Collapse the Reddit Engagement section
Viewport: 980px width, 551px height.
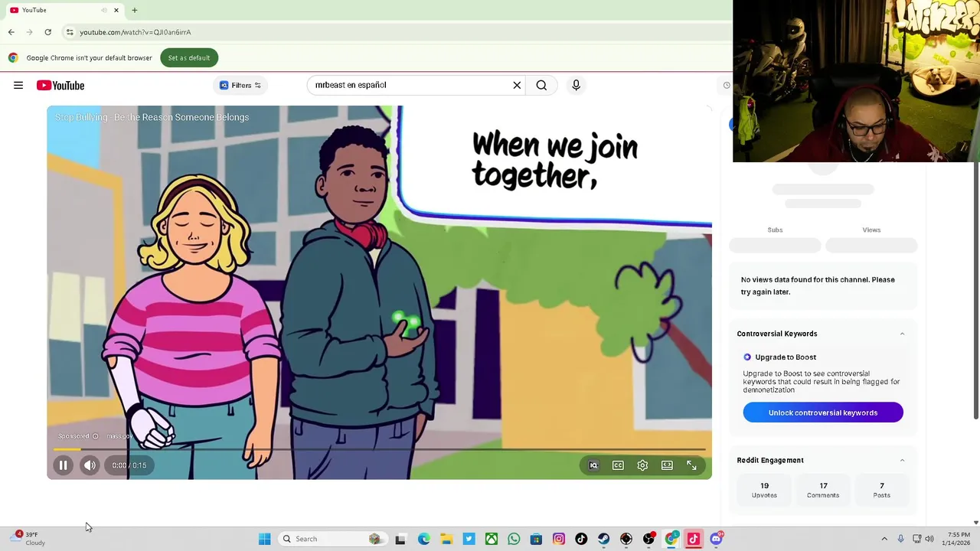click(x=902, y=460)
